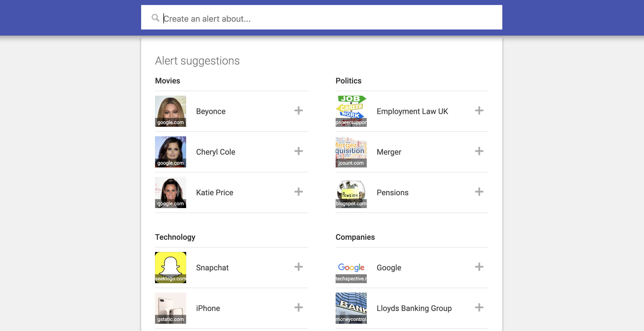Click the 'Technology' category heading
Image resolution: width=644 pixels, height=331 pixels.
[x=175, y=237]
